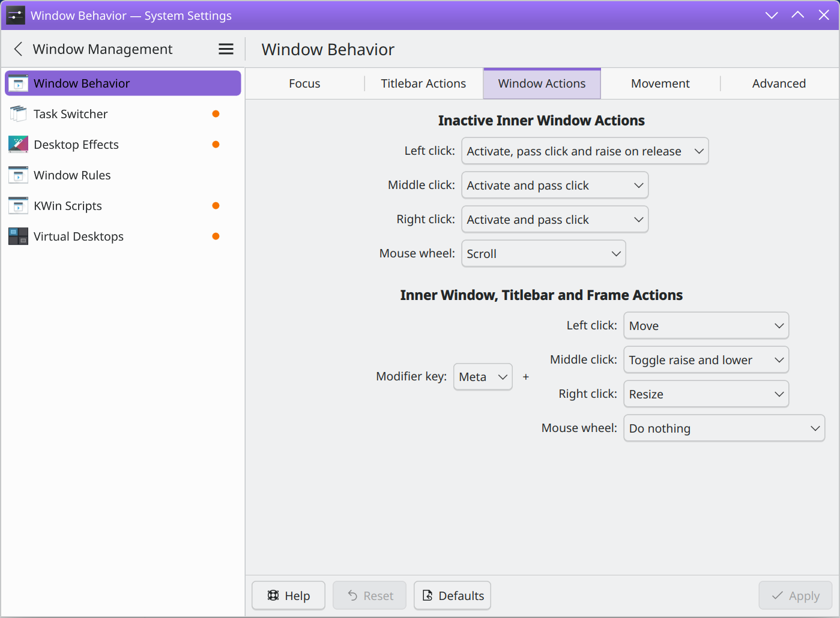Screen dimensions: 840x618
Task: Expand the inactive Mouse wheel Scroll dropdown
Action: pyautogui.click(x=543, y=254)
